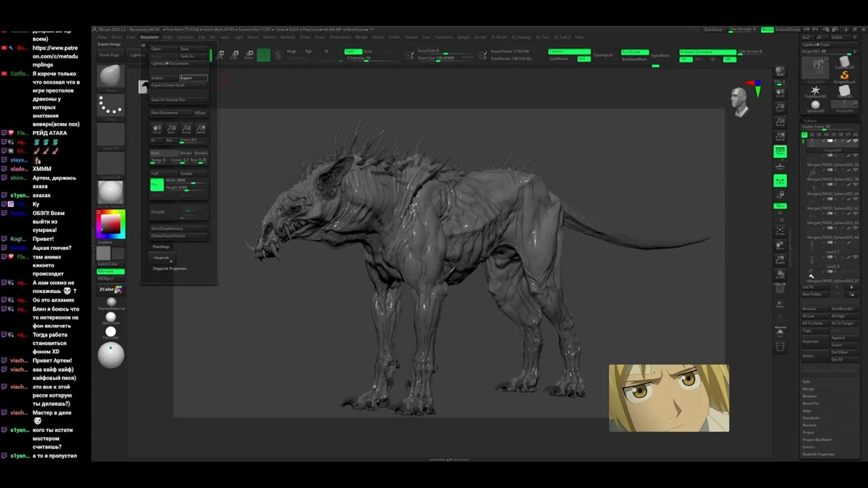Click the color picker square
Screen dimensions: 868x488
[x=110, y=224]
